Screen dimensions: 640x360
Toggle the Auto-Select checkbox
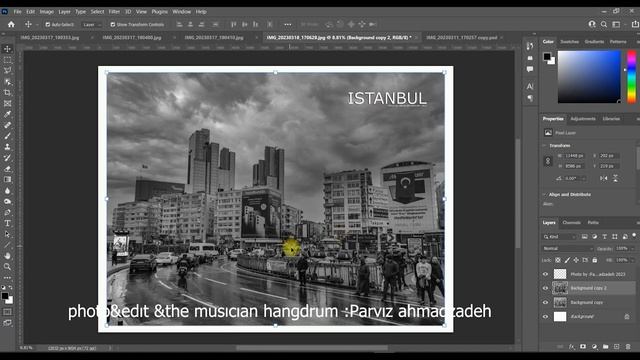[48, 24]
